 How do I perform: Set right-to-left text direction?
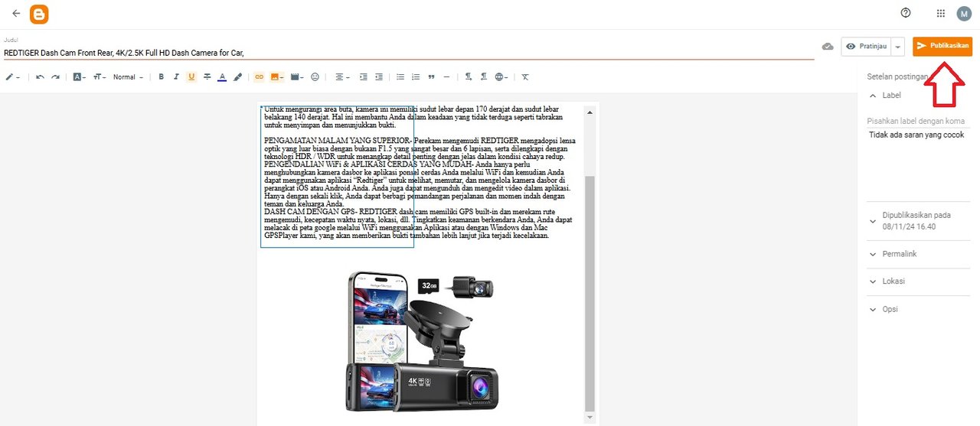(484, 77)
